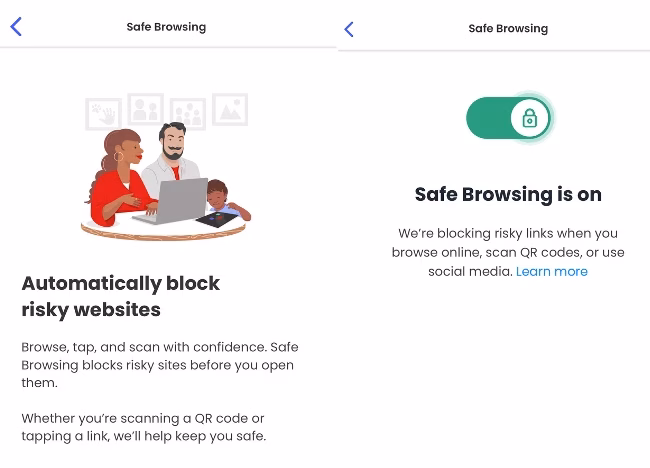650x468 pixels.
Task: Tap the QR code scanning paragraph
Action: click(x=144, y=427)
